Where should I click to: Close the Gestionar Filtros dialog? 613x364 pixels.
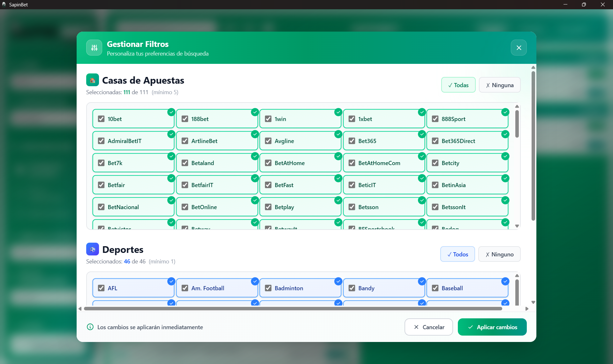518,48
